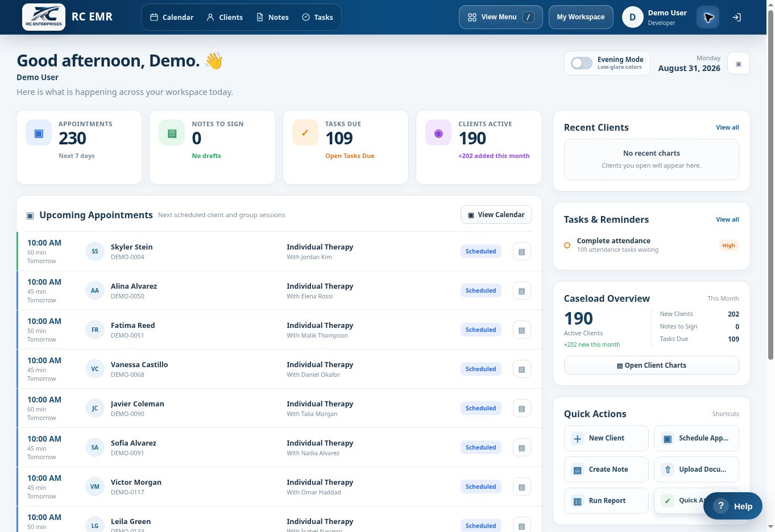Click Schedule App... quick action
Image resolution: width=775 pixels, height=532 pixels.
(x=696, y=438)
